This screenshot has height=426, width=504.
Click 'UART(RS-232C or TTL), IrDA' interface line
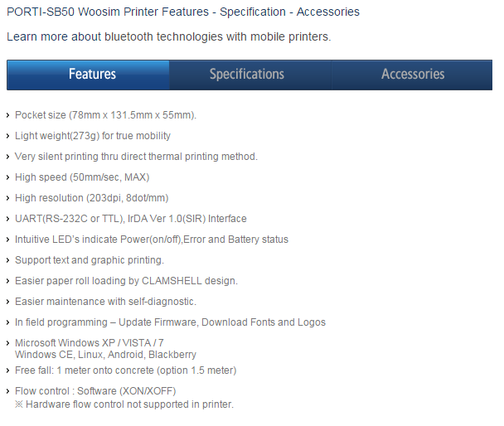point(131,219)
